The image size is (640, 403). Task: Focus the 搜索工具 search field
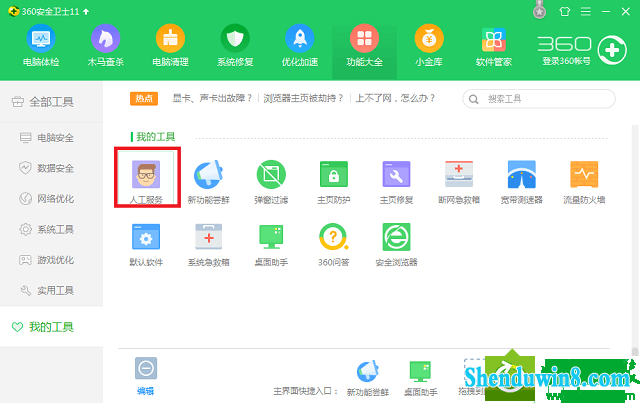tap(539, 99)
